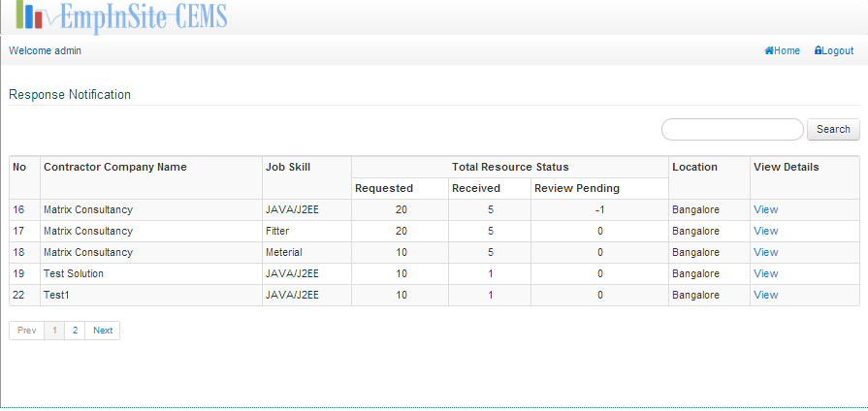868x411 pixels.
Task: Select page 1 in pagination
Action: 55,331
